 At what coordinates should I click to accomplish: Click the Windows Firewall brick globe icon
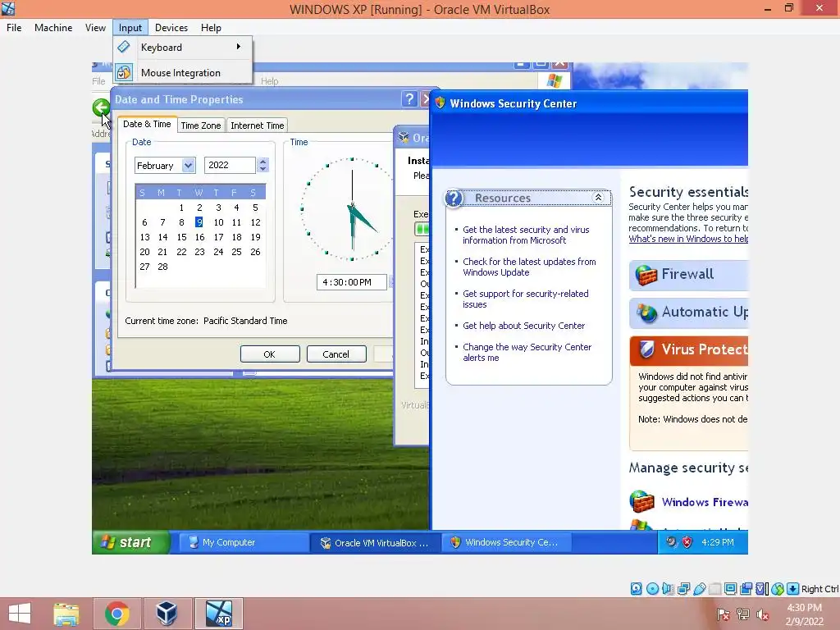(x=641, y=502)
